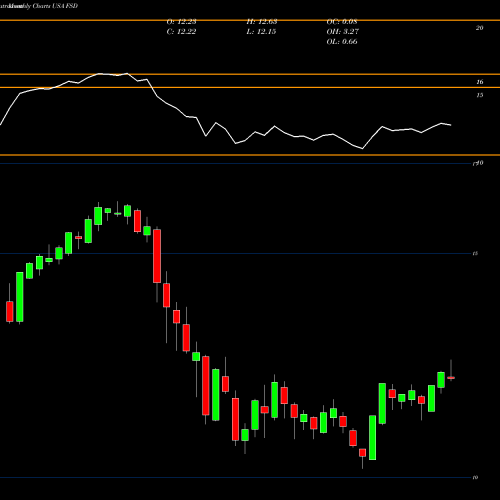The image size is (500, 500).
Task: Click the end point of the white indicator line
Action: click(451, 125)
